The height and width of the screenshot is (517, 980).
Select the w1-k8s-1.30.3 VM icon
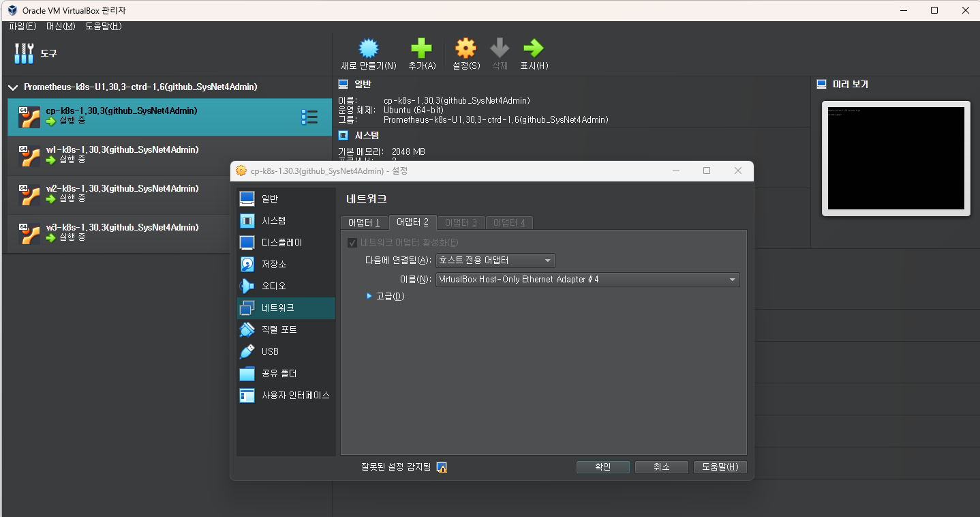(29, 156)
